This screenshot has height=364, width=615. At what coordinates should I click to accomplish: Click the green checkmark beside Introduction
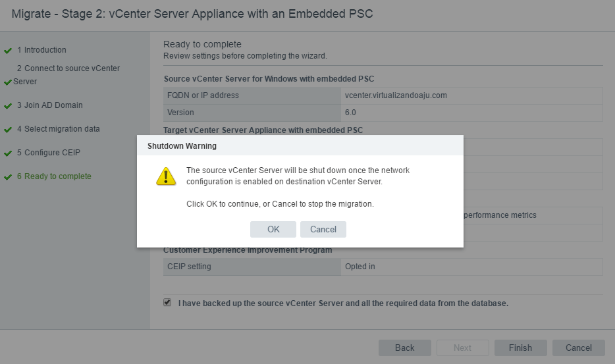click(8, 50)
